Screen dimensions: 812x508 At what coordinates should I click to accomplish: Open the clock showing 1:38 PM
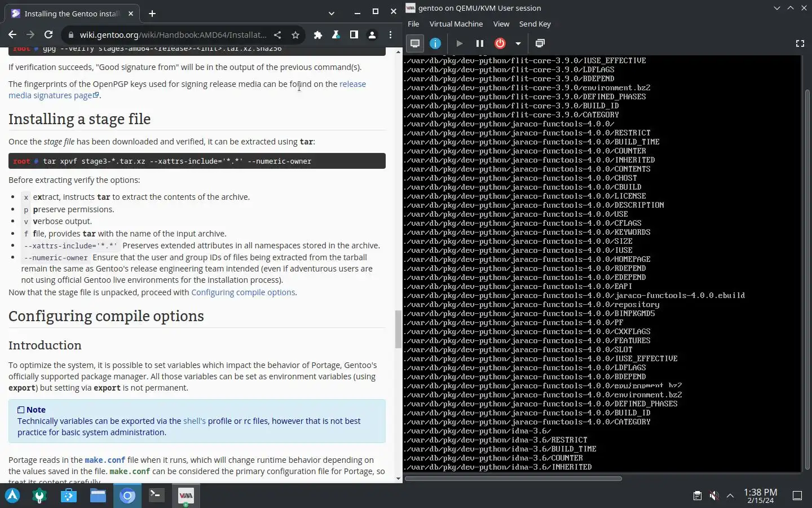pos(760,496)
